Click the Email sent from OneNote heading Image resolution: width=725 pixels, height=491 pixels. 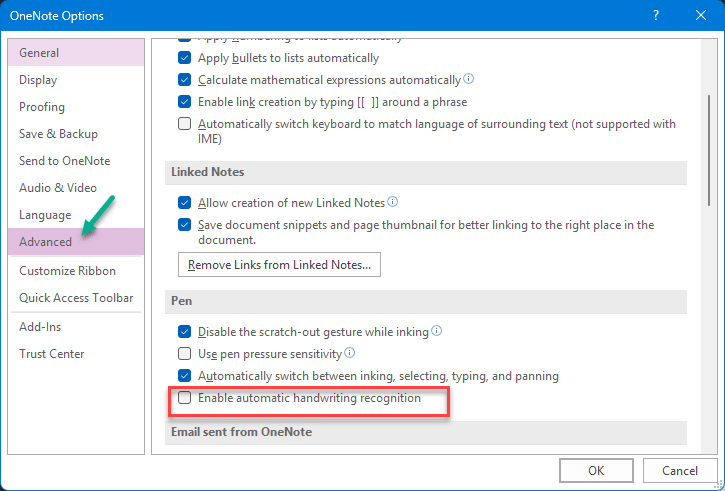click(241, 432)
